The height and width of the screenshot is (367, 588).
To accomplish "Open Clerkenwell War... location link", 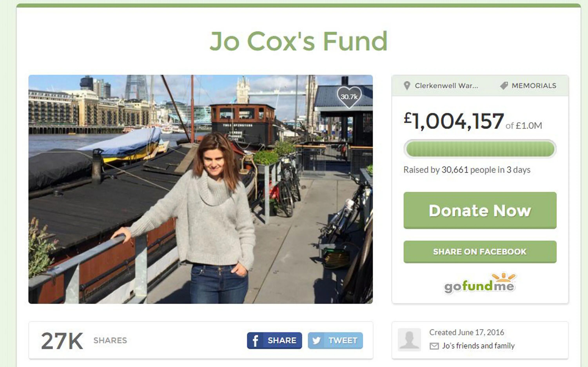I will pyautogui.click(x=446, y=86).
